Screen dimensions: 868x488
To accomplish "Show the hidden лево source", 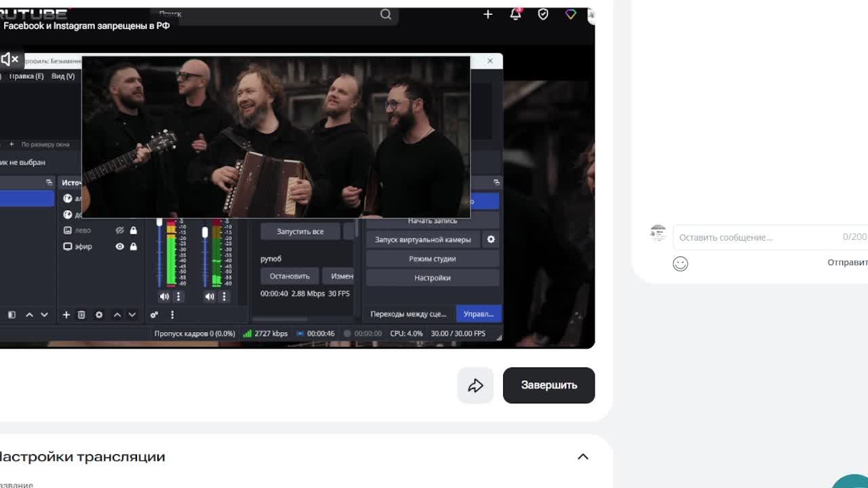I will (119, 230).
